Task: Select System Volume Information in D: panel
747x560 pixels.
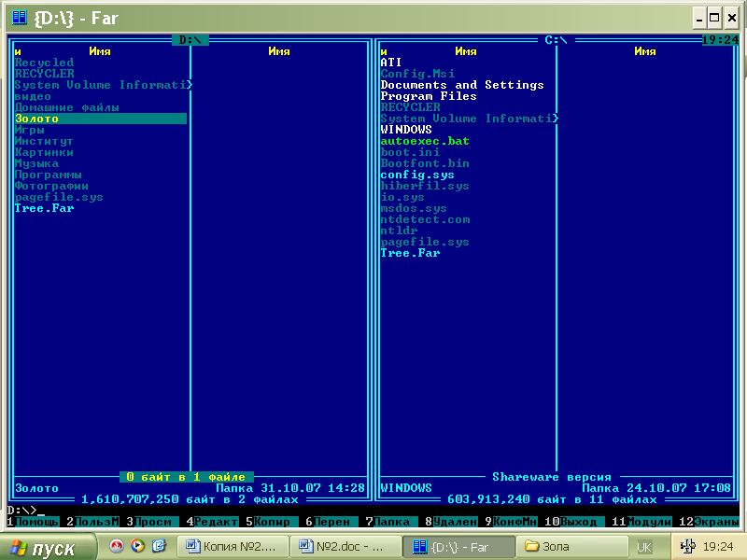Action: tap(103, 85)
